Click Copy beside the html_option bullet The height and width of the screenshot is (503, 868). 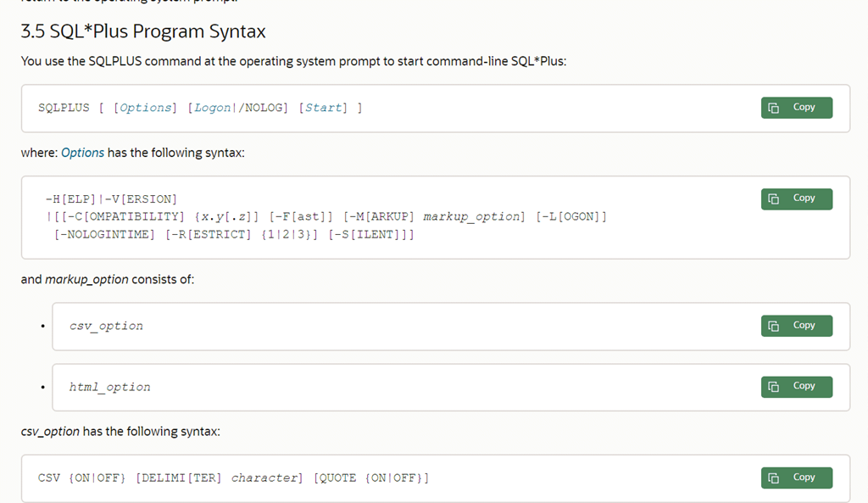(796, 387)
